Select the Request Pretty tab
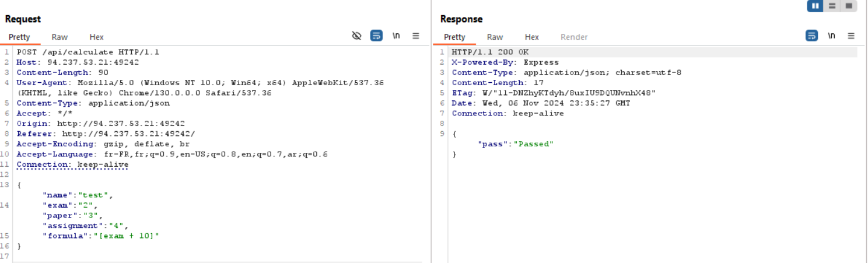This screenshot has width=868, height=263. [x=19, y=37]
